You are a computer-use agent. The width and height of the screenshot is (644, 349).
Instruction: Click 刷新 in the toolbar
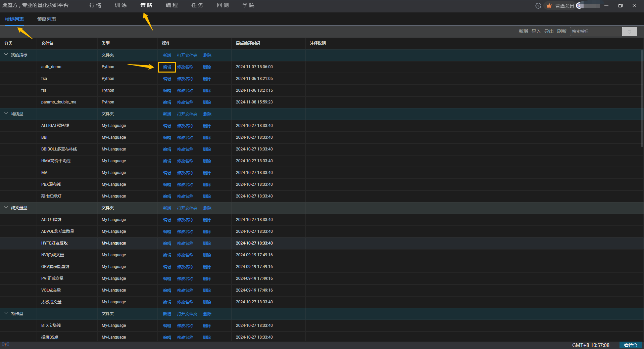click(x=561, y=31)
